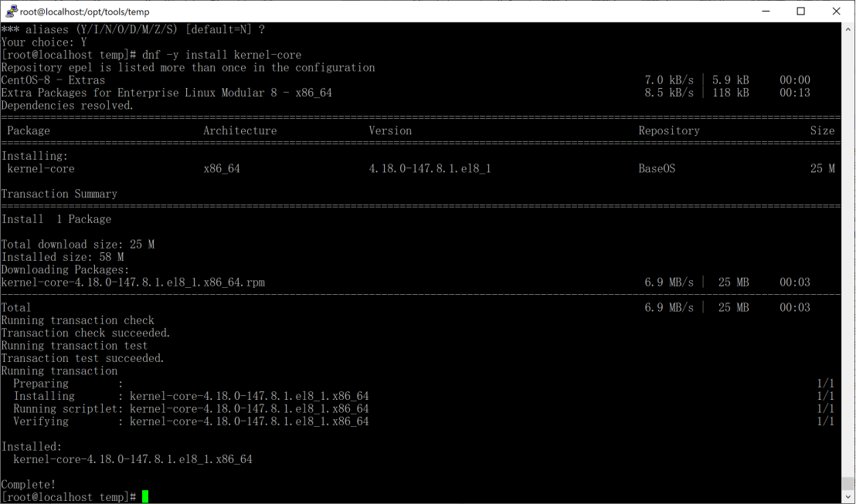Click the green blinking cursor at the prompt
This screenshot has height=504, width=856.
[145, 496]
